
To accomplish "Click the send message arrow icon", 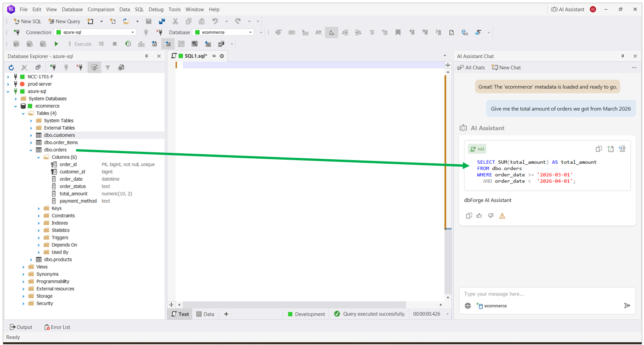I will tap(627, 306).
